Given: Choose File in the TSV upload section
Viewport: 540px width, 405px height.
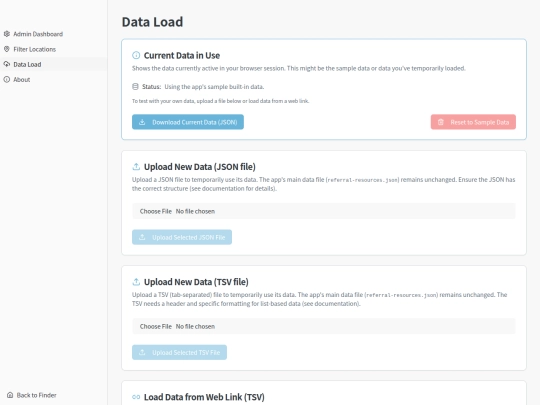Looking at the screenshot, I should point(156,326).
